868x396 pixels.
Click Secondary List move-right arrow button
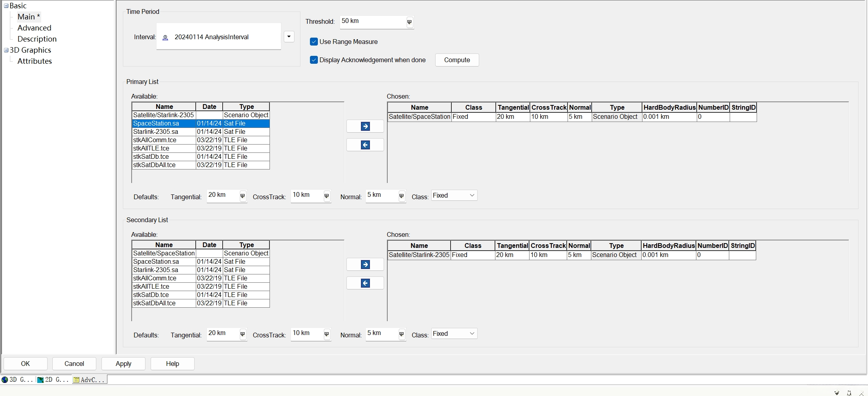365,265
